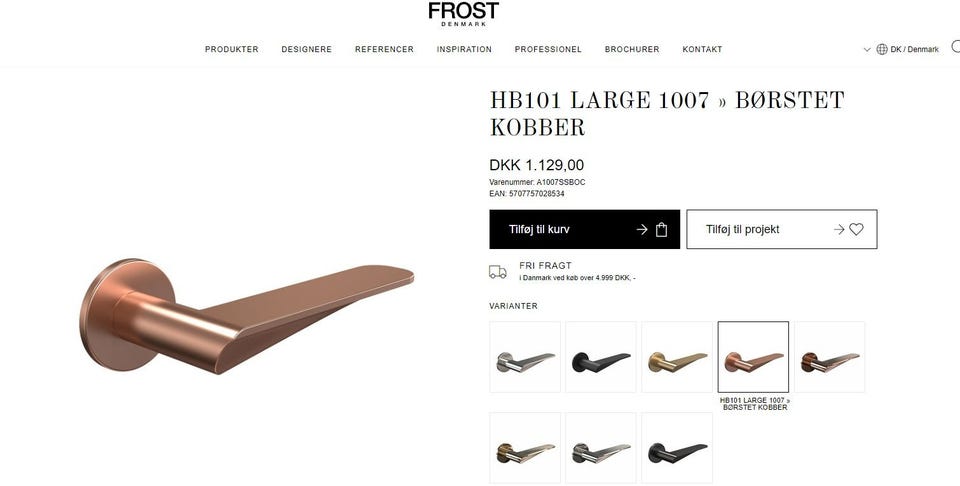Add product with Tilføj til kurv button
The image size is (960, 486).
[585, 230]
